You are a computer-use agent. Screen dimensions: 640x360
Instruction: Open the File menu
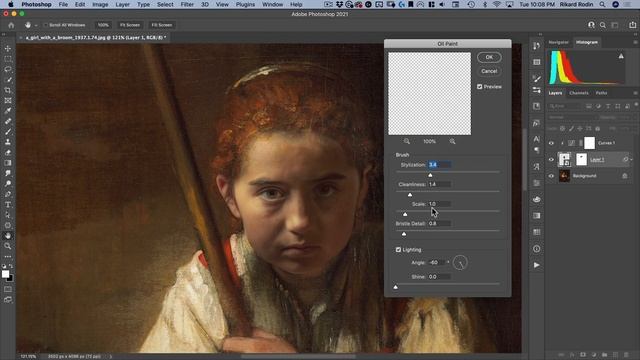click(63, 4)
